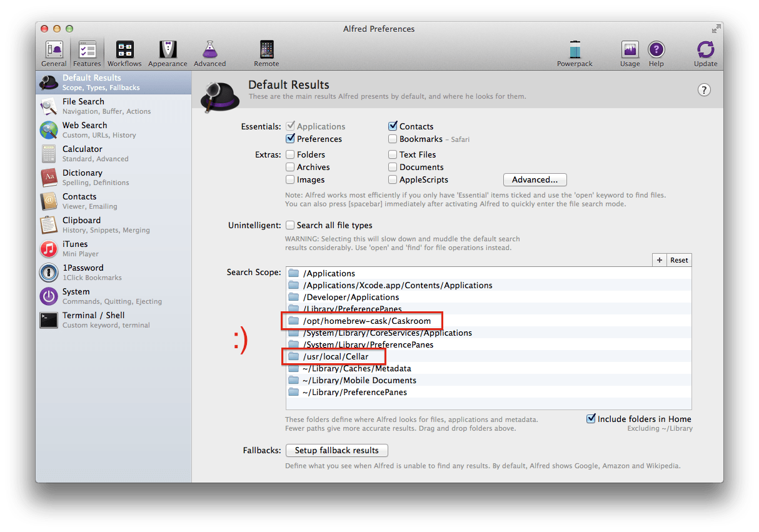Viewport: 759px width, 532px height.
Task: Open the Appearance toolbar icon
Action: [168, 54]
